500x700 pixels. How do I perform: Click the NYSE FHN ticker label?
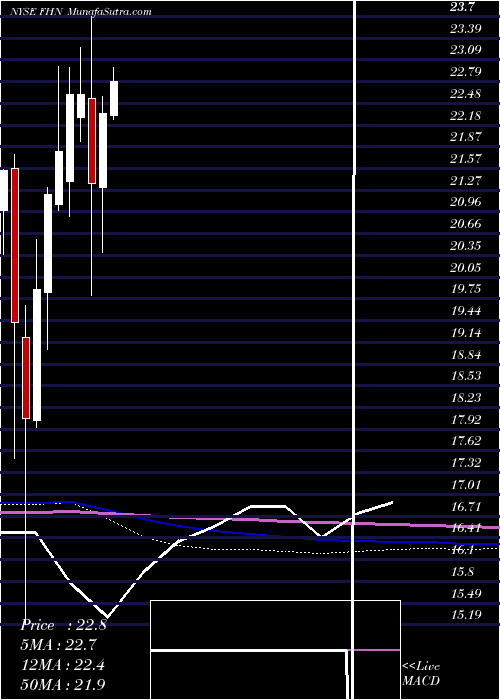point(38,12)
